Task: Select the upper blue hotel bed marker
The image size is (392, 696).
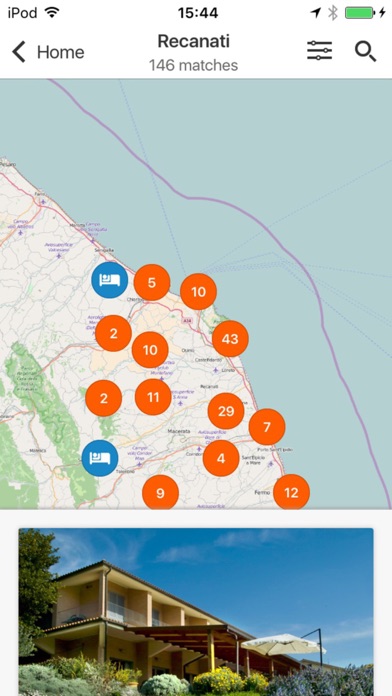Action: pos(110,280)
